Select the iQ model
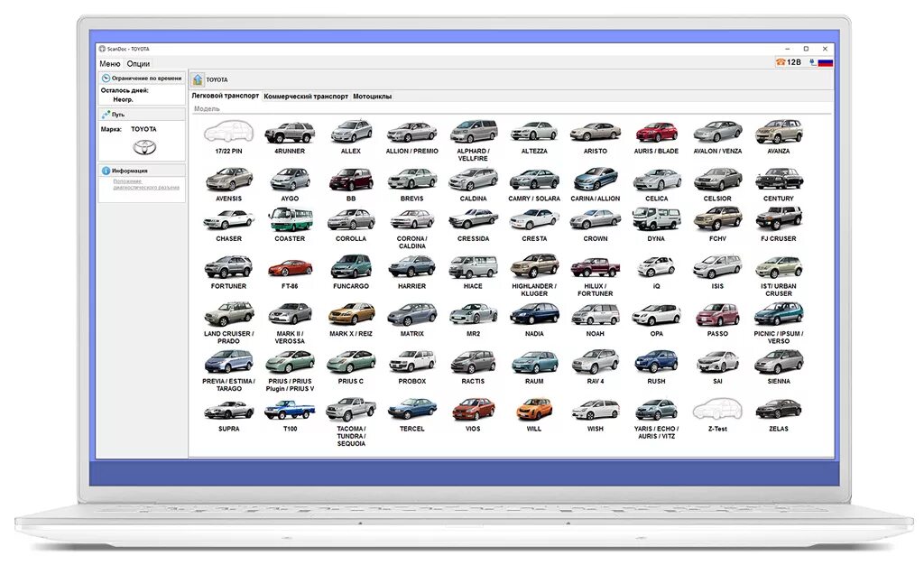The width and height of the screenshot is (924, 565). pos(657,273)
